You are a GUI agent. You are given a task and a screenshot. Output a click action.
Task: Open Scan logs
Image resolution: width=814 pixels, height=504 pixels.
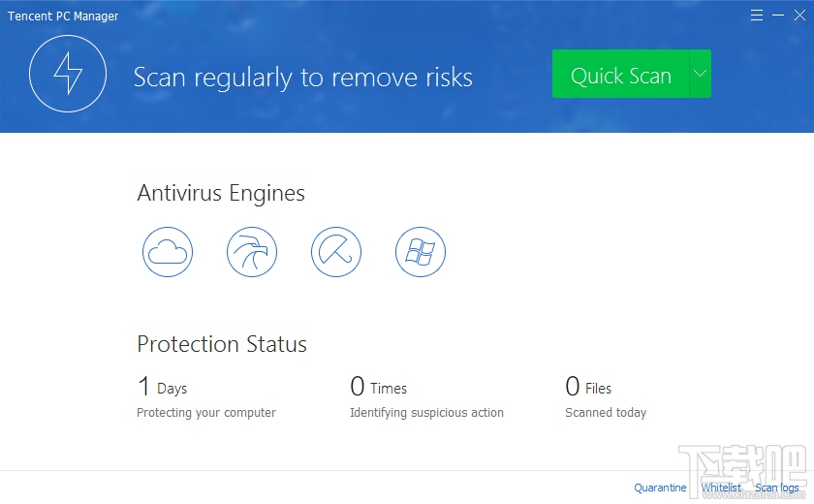pos(777,488)
